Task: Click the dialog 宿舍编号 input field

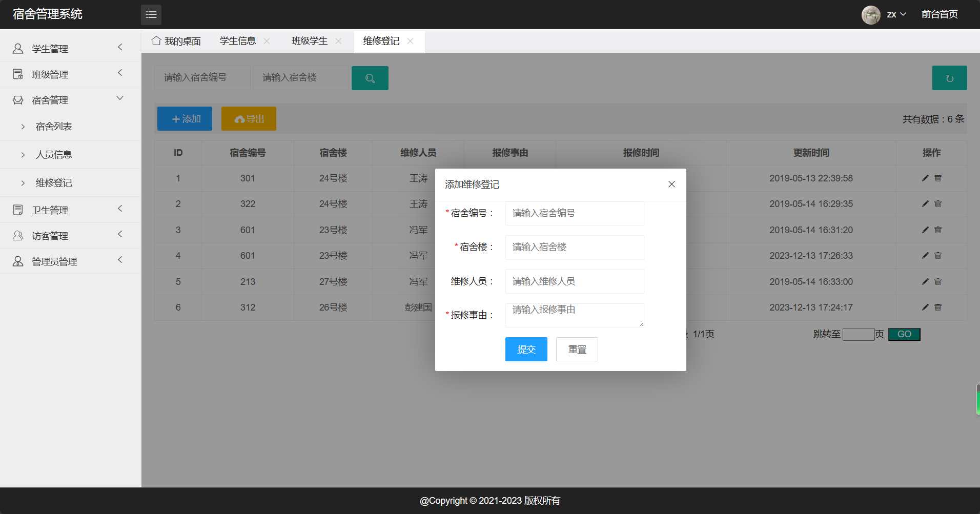Action: (x=575, y=213)
